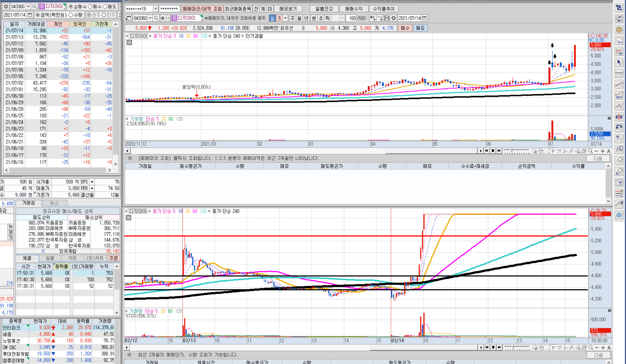Switch to the 뉴스 tab
Screen dimensions: 626x364
pyautogui.click(x=54, y=203)
